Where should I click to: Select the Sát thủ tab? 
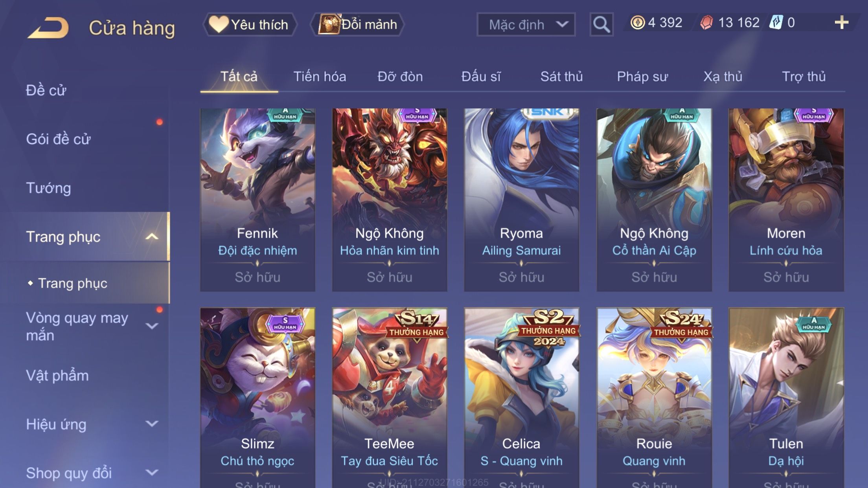tap(561, 77)
